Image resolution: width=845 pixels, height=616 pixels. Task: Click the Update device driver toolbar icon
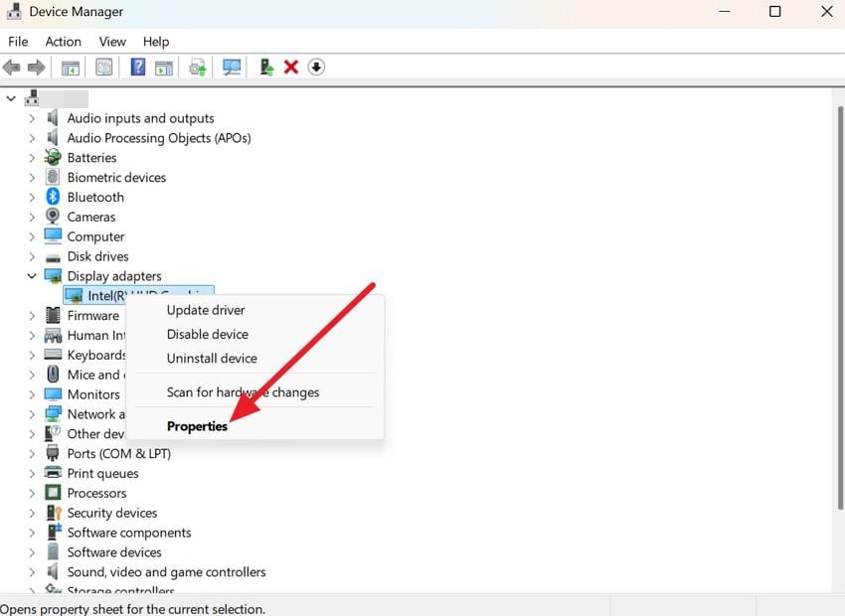[197, 68]
